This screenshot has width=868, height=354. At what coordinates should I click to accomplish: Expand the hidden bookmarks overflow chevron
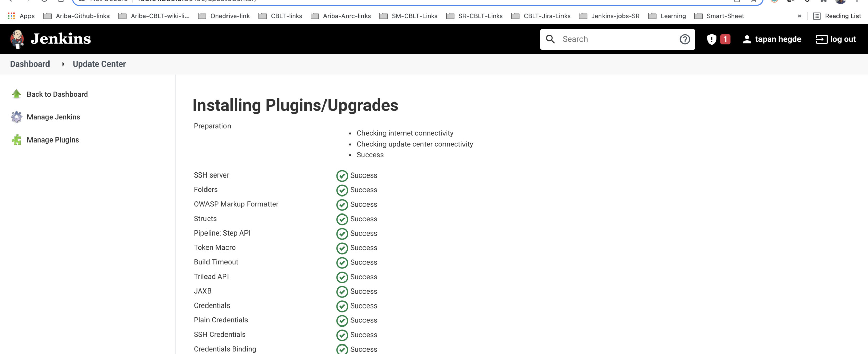click(800, 16)
